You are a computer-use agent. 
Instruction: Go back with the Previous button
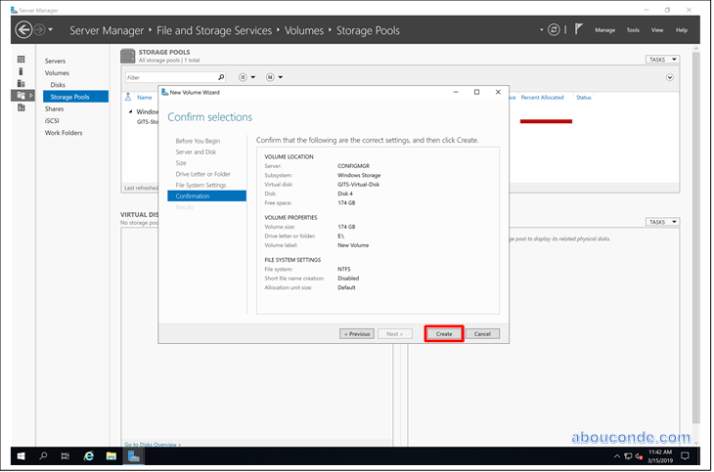tap(357, 333)
